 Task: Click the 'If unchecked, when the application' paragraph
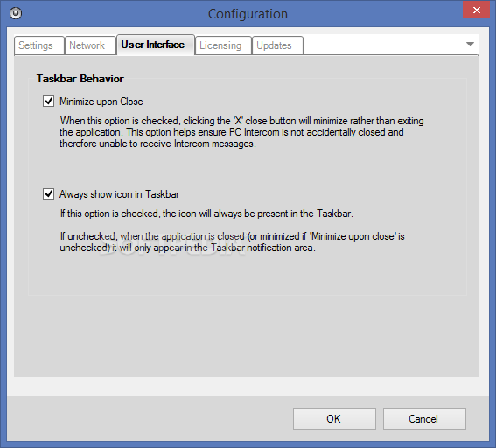tap(232, 241)
